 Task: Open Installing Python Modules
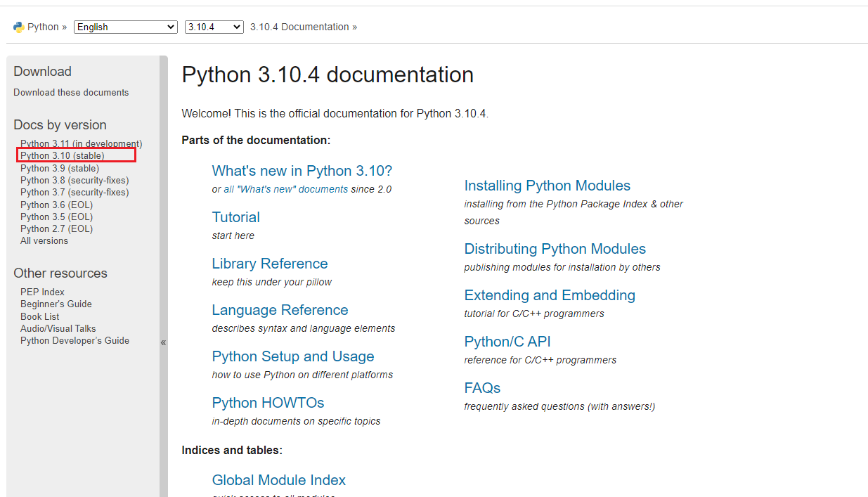[x=547, y=186]
